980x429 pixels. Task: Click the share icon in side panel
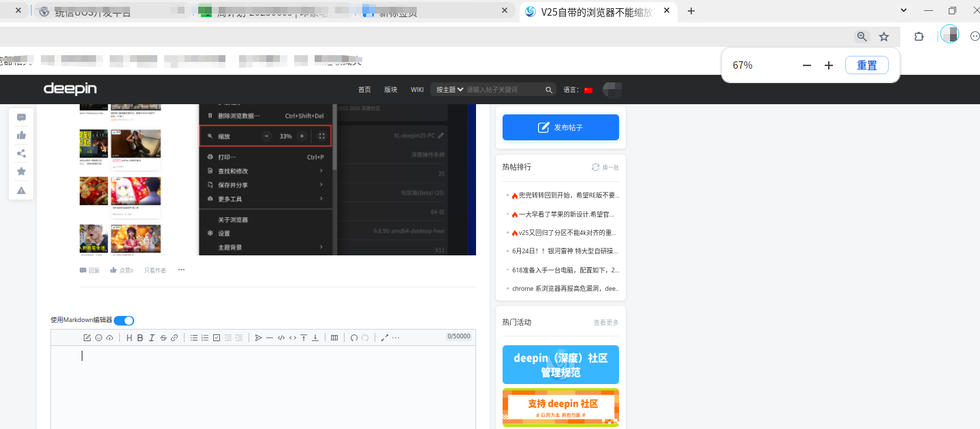click(21, 153)
